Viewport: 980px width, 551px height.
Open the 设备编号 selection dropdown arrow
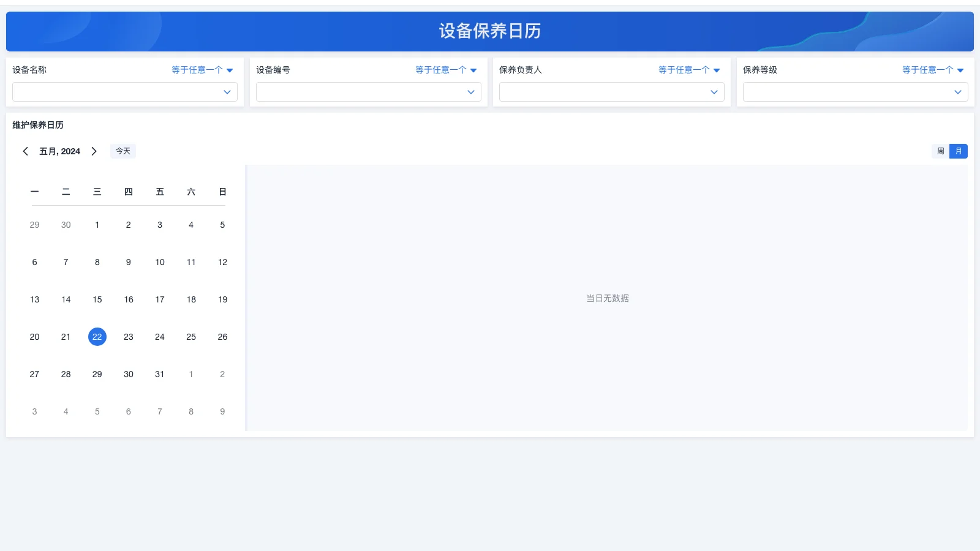click(x=470, y=92)
